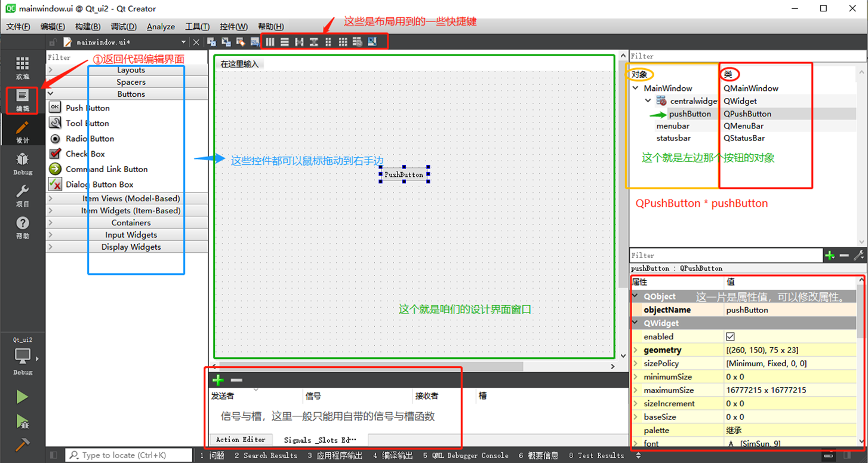
Task: Expand the Spacers widget category
Action: [127, 82]
